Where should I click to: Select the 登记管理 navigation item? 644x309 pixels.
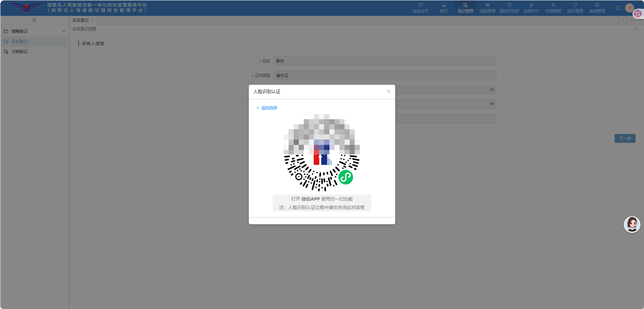[465, 8]
